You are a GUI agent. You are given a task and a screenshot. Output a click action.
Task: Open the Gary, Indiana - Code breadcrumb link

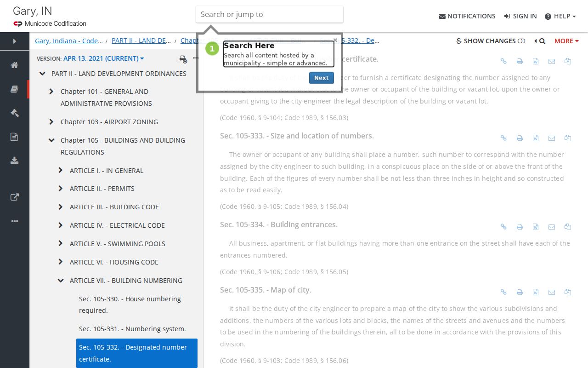69,41
